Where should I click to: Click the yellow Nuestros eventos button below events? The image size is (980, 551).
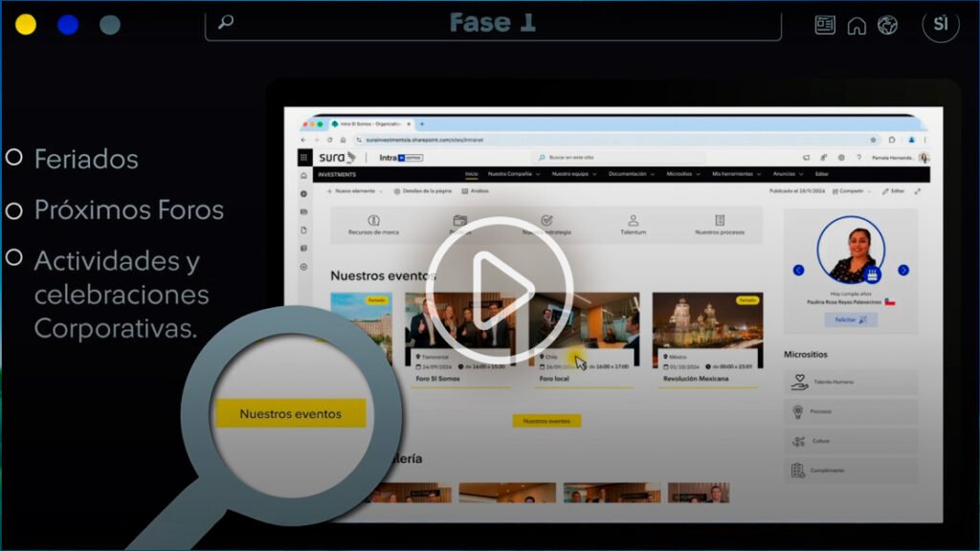click(x=546, y=421)
